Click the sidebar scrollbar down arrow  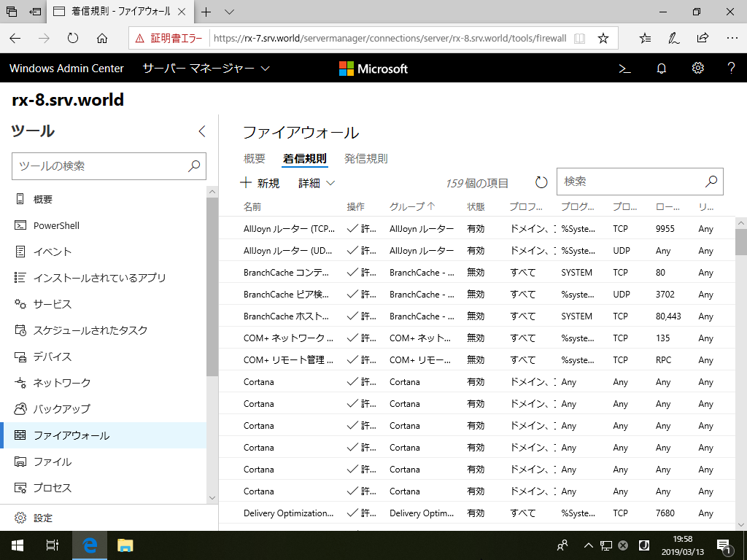212,498
